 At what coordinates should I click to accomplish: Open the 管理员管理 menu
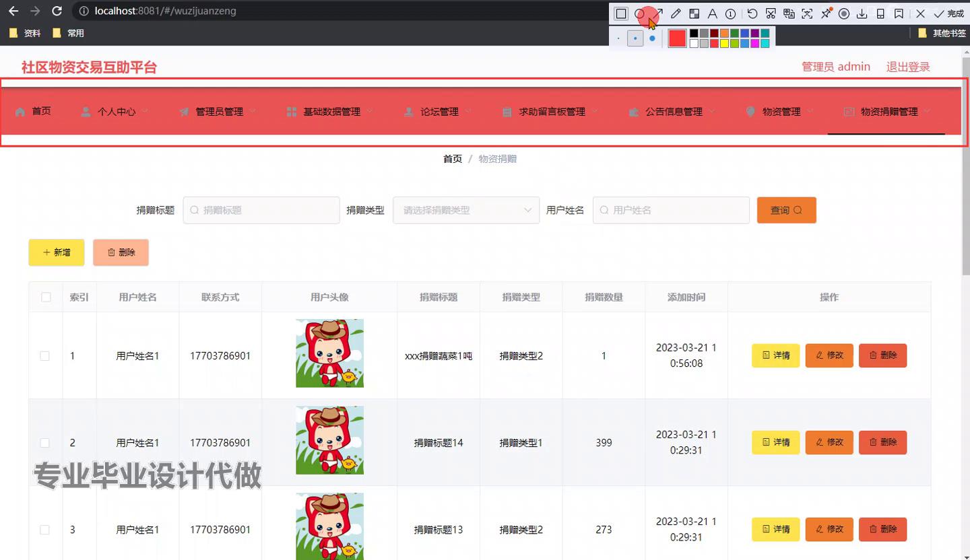(218, 112)
